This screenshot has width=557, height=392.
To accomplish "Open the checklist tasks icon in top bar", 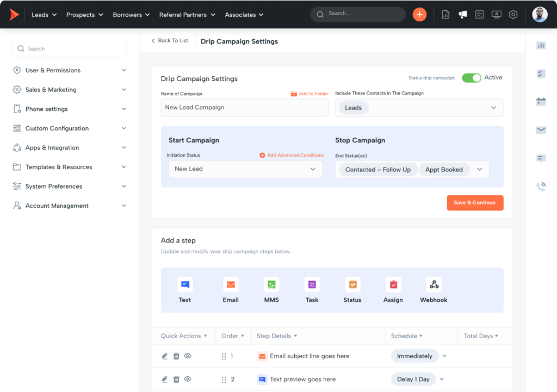I will (480, 15).
